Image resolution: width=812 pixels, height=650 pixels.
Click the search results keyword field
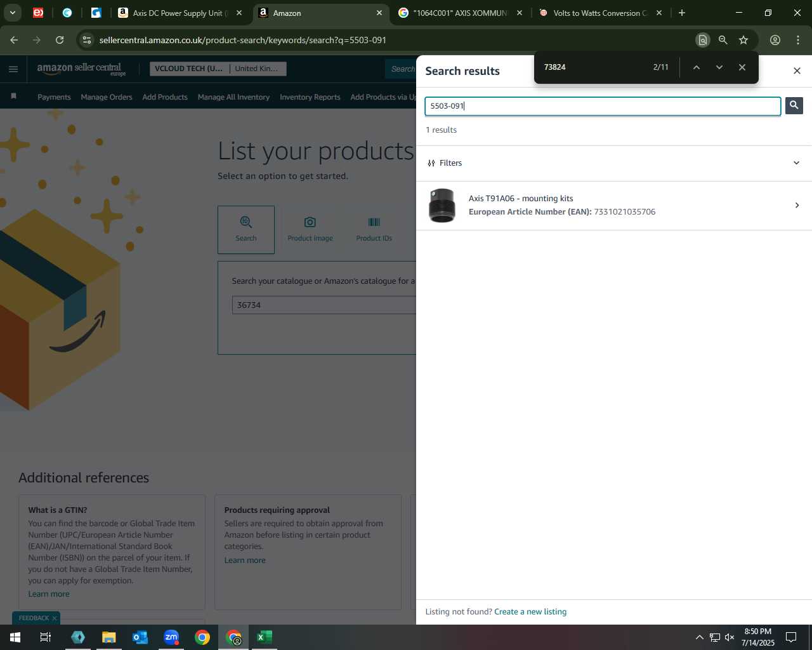tap(603, 106)
